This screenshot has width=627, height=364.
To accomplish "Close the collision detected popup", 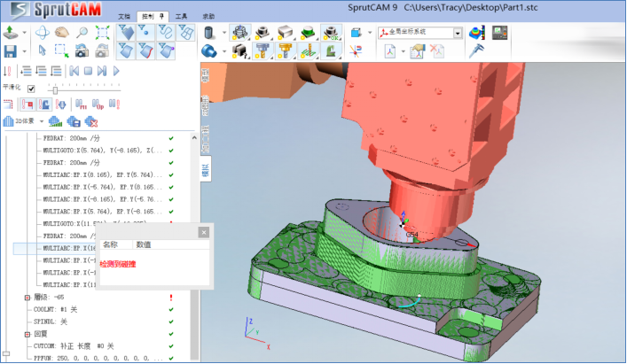I will (x=203, y=232).
